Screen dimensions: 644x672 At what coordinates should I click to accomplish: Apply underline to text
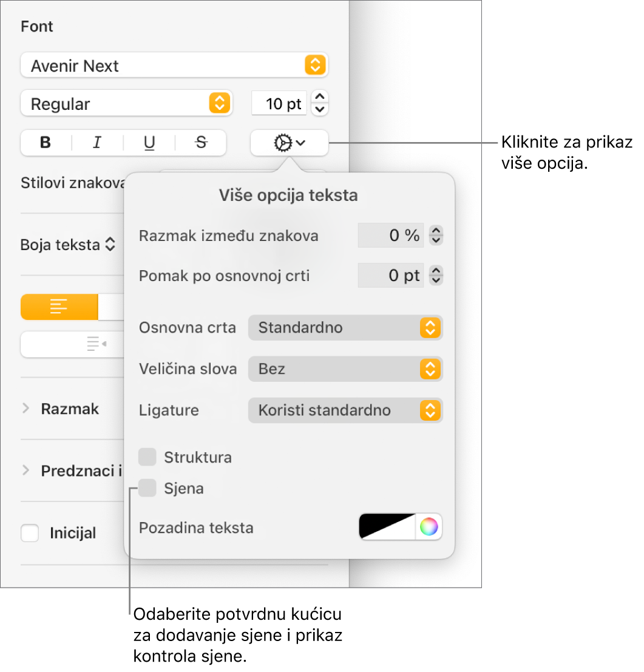tap(149, 143)
